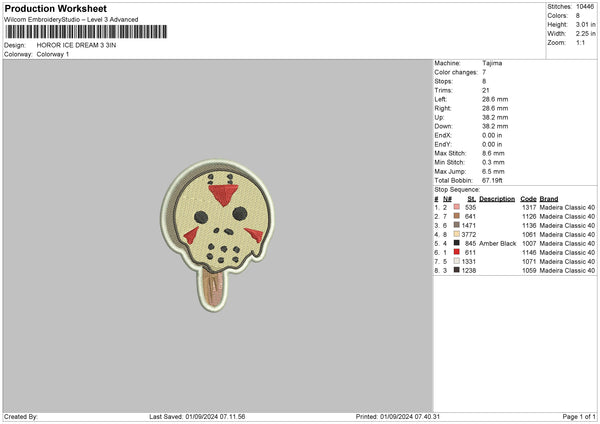Viewport: 600px width, 424px height.
Task: Click the Width value '2.25 in'
Action: [585, 34]
